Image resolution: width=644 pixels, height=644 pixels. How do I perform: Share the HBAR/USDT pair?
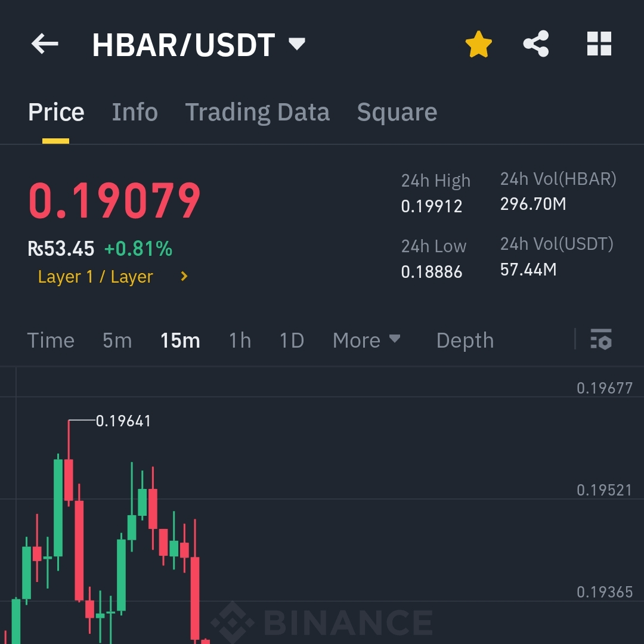pos(536,44)
